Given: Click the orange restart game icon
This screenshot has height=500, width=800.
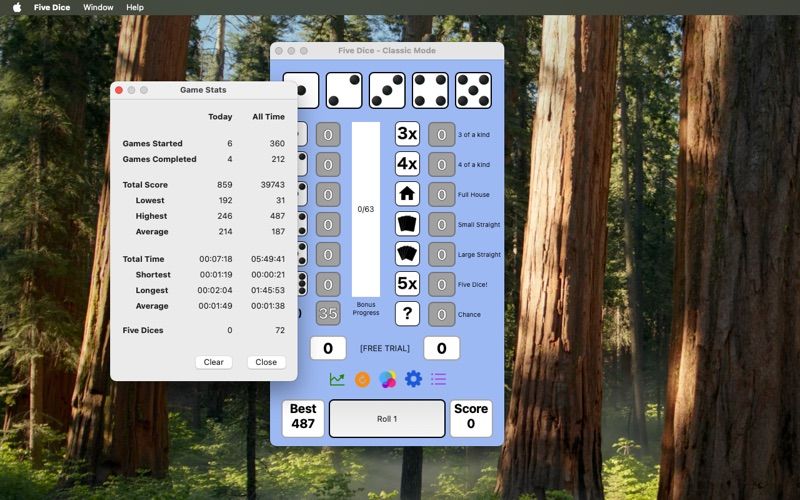Looking at the screenshot, I should pyautogui.click(x=362, y=379).
